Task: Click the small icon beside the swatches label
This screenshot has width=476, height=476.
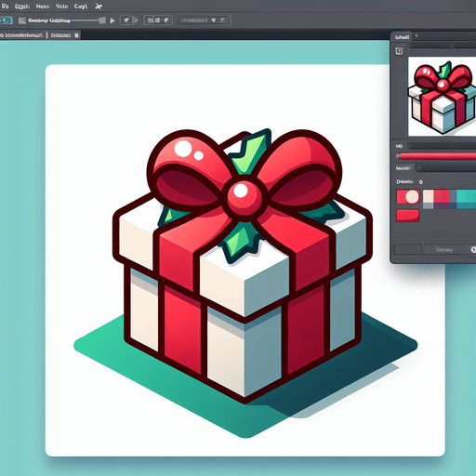Action: (421, 182)
